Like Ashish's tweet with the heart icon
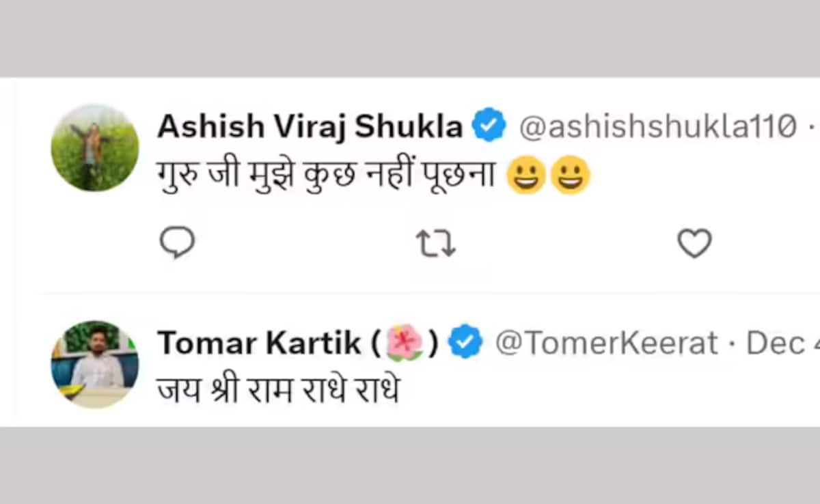Screen dimensions: 820x504 pyautogui.click(x=694, y=242)
